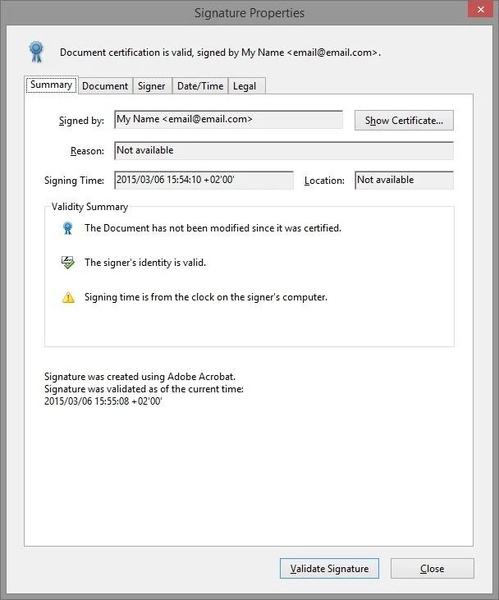Screen dimensions: 499x600
Task: Click the Close button at the bottom
Action: (432, 569)
